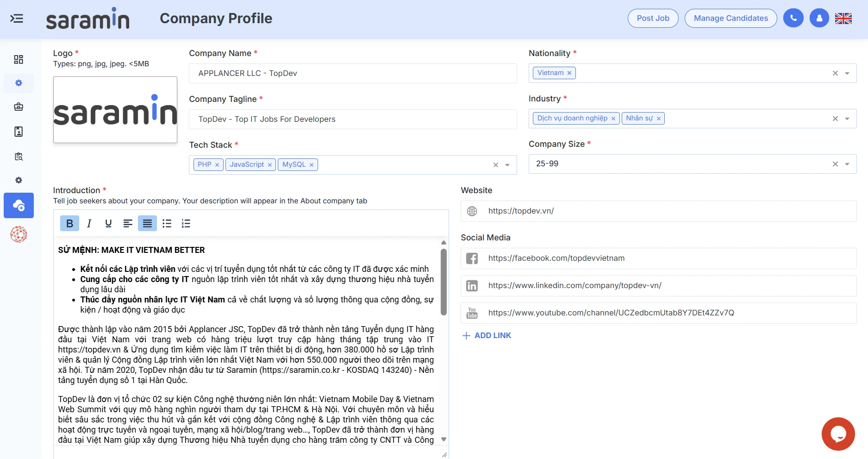The image size is (868, 459).
Task: Click the "Company Profile" page title
Action: pyautogui.click(x=216, y=18)
